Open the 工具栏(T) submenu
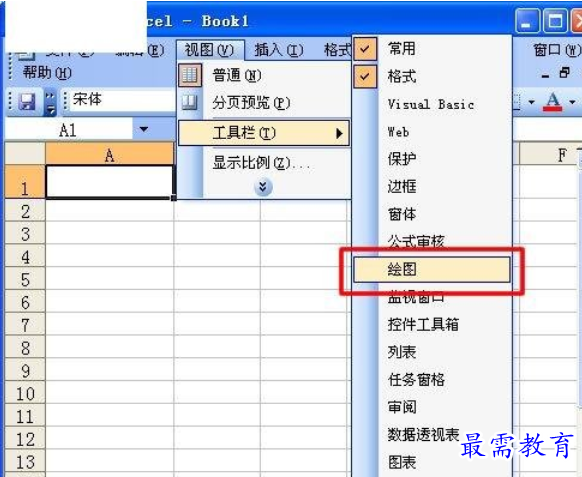The image size is (582, 477). point(264,133)
